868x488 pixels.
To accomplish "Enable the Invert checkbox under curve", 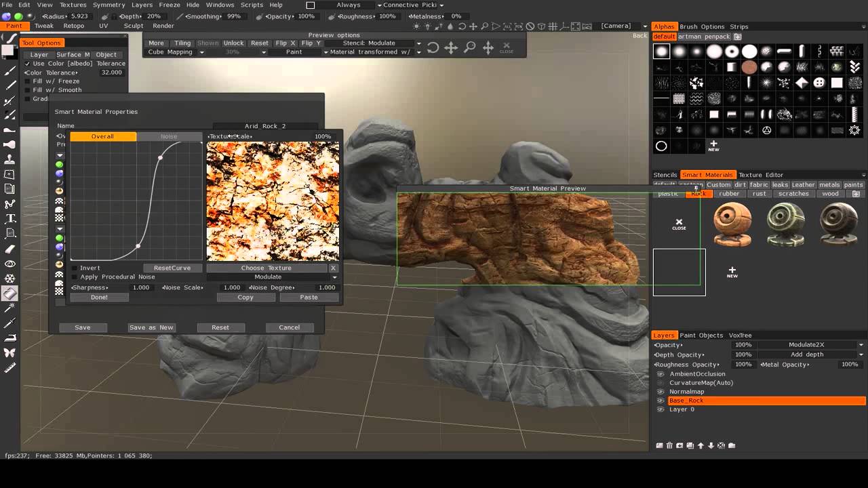I will tap(75, 268).
